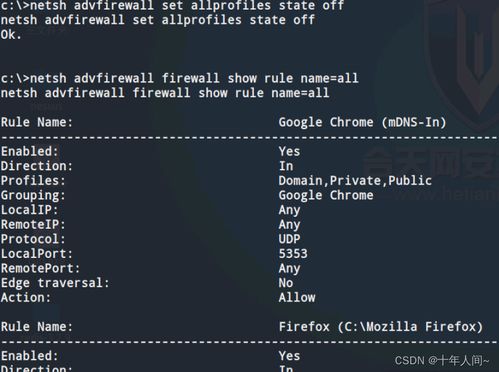Image resolution: width=499 pixels, height=372 pixels.
Task: Click the LocalPort value 5353
Action: [x=293, y=254]
